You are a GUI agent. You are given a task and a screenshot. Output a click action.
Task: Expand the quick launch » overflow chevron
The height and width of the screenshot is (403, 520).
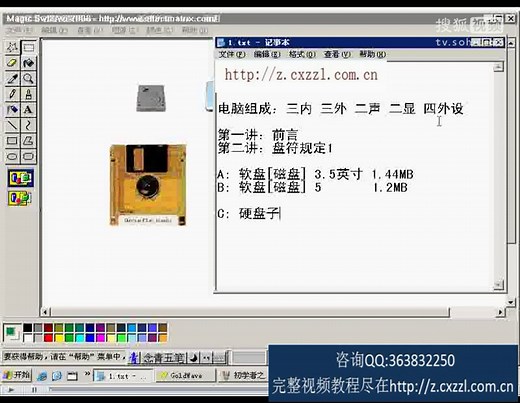pyautogui.click(x=87, y=374)
